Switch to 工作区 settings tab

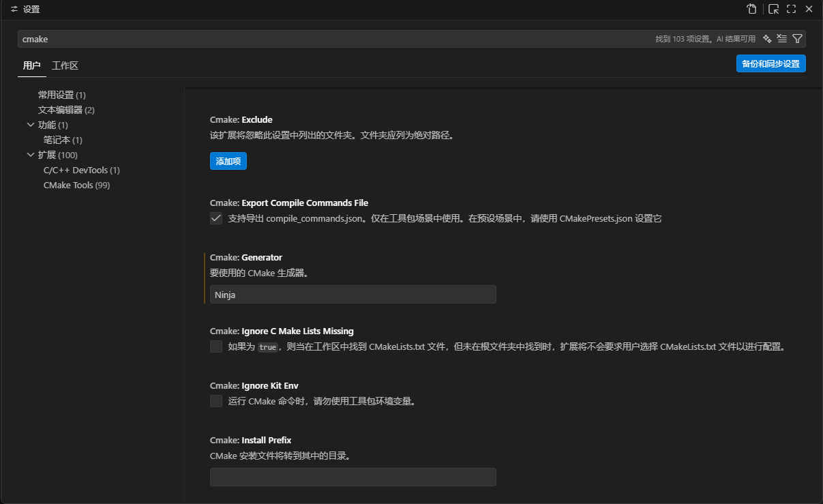[x=65, y=65]
